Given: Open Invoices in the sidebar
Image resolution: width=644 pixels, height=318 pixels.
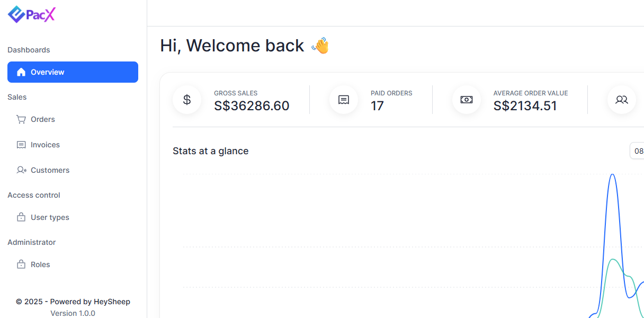Looking at the screenshot, I should 45,145.
